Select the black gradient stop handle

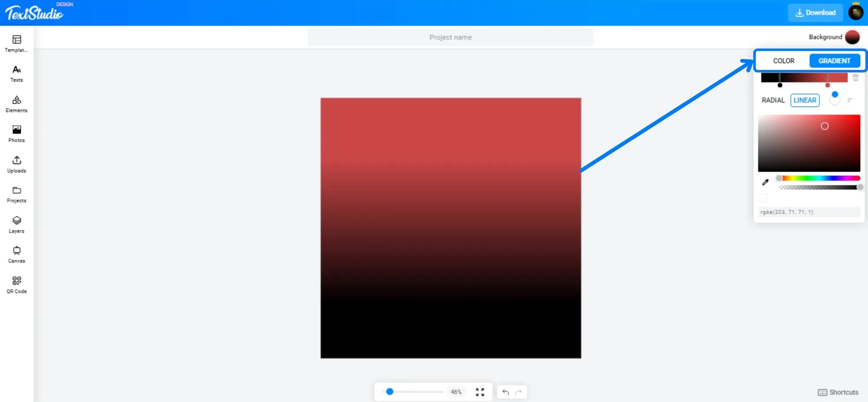click(780, 85)
